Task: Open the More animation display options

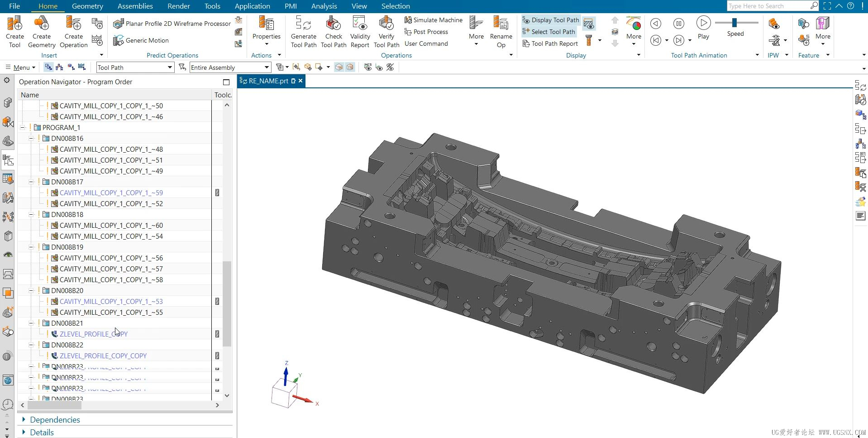Action: click(634, 32)
